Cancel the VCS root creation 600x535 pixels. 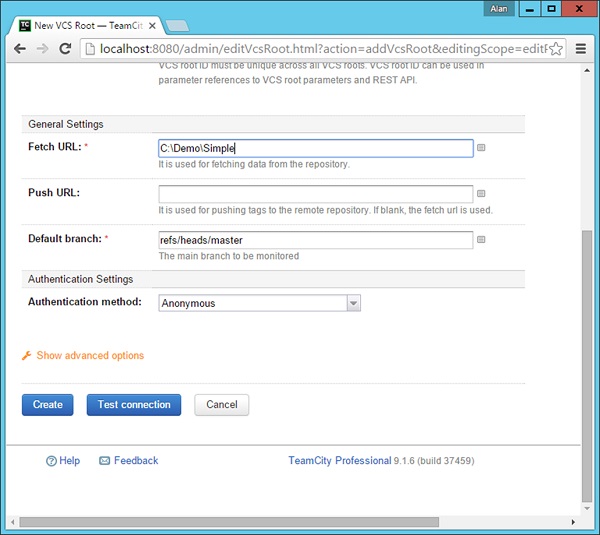221,405
